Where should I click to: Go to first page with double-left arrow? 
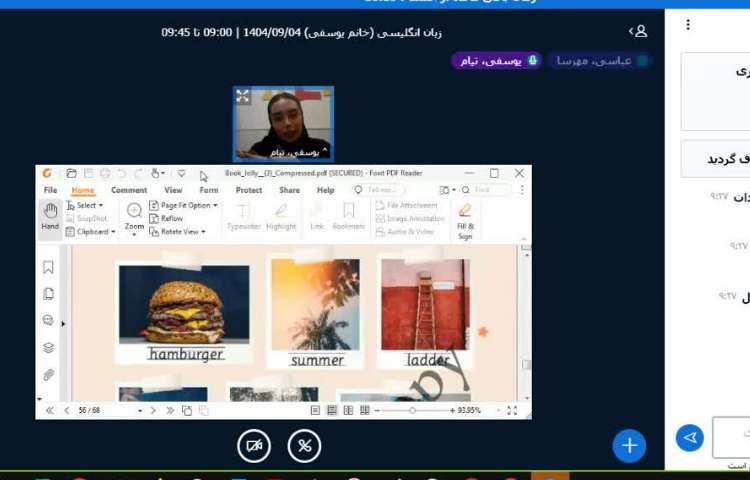[x=50, y=410]
